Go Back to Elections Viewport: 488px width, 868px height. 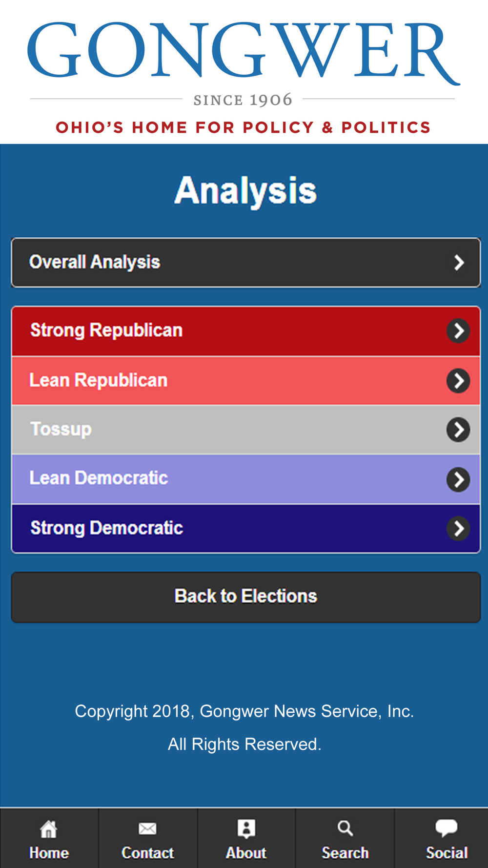246,597
